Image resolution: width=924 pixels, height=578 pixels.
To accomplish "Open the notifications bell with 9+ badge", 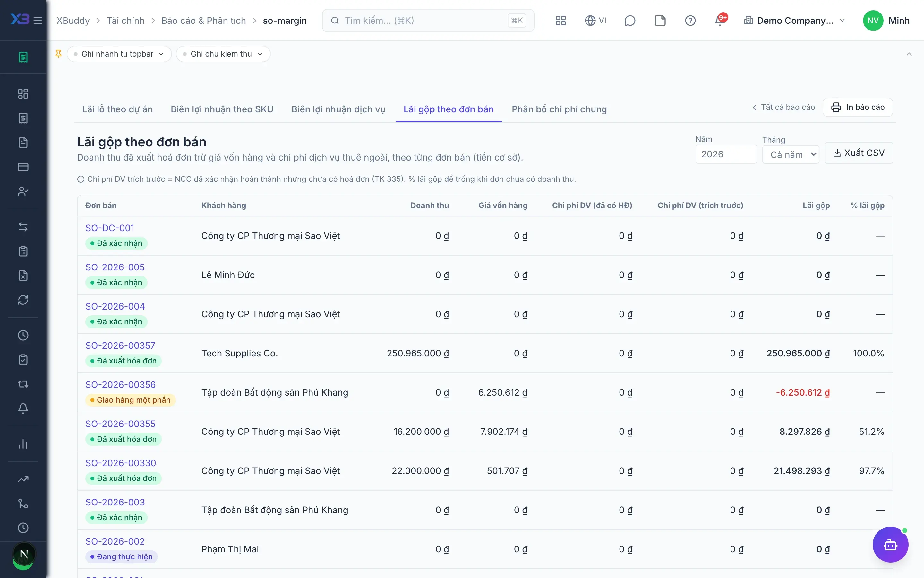I will coord(720,20).
